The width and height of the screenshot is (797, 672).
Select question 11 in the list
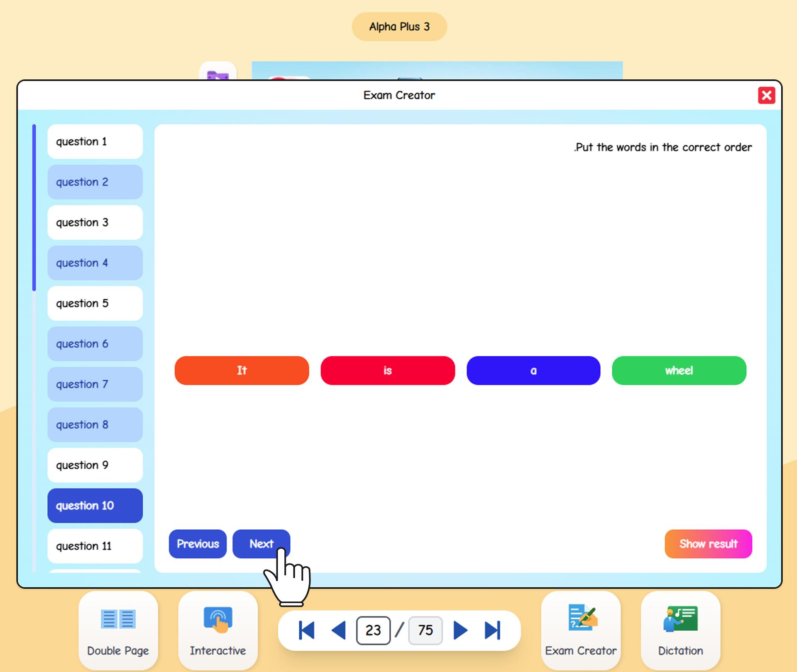click(x=95, y=546)
